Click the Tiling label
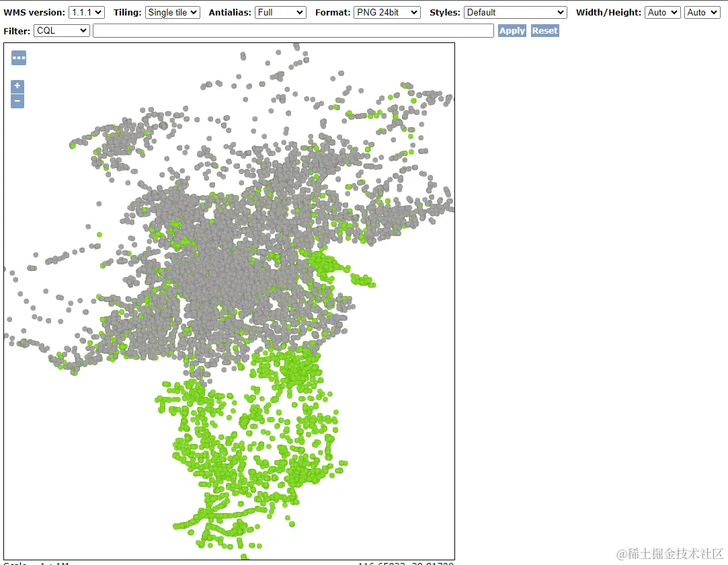728x565 pixels. [x=128, y=13]
